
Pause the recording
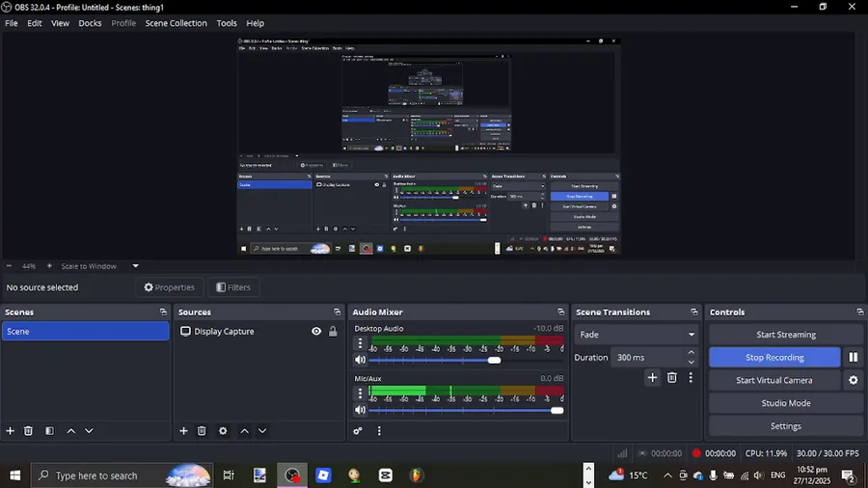854,358
